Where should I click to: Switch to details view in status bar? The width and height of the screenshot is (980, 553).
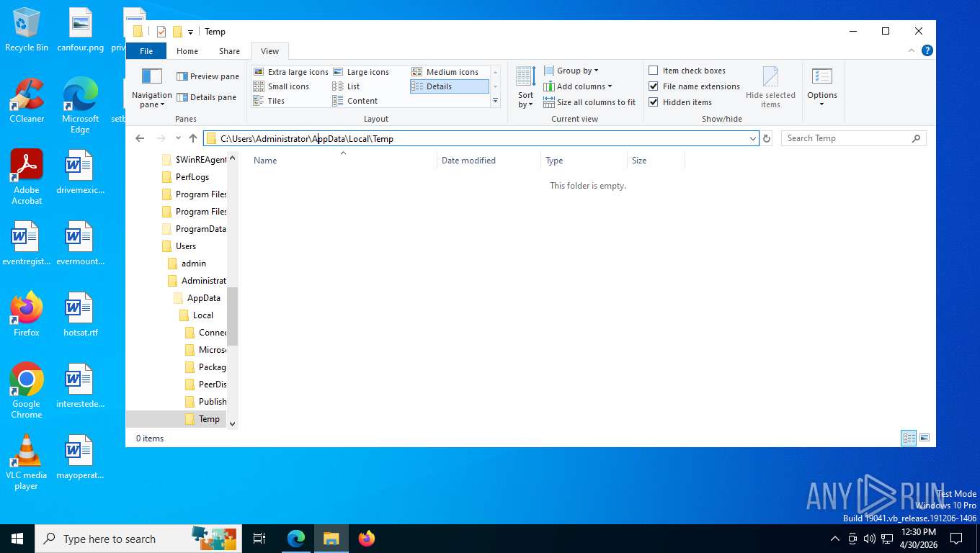point(909,438)
